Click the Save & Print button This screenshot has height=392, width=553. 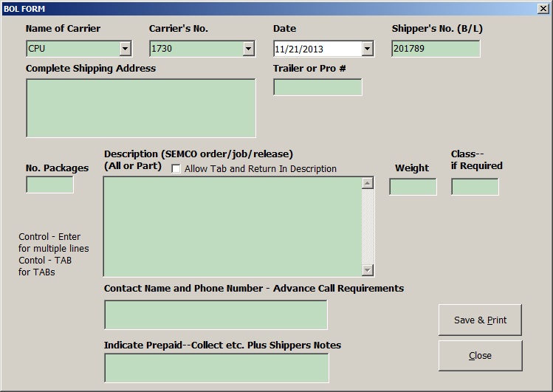(480, 320)
